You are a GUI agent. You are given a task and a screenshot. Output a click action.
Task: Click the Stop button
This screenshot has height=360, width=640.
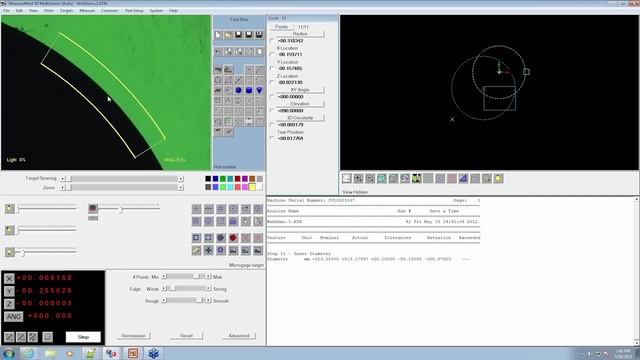(83, 337)
